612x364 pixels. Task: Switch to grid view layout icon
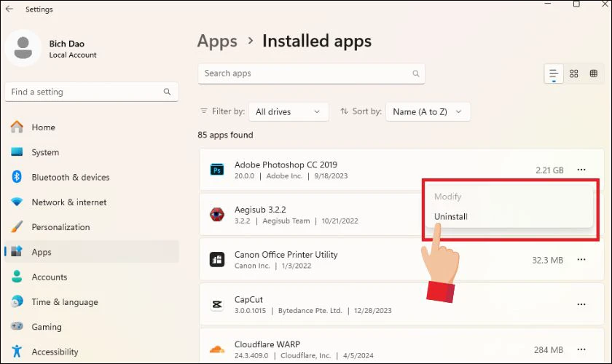574,74
